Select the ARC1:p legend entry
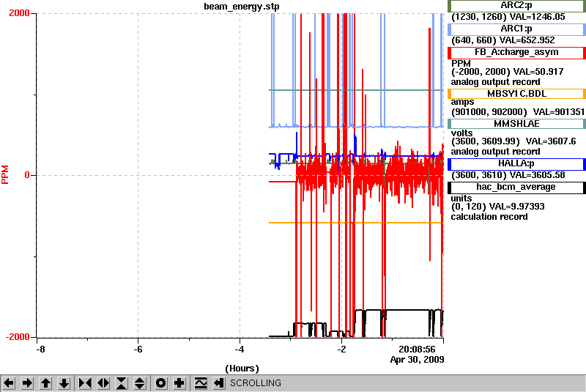The width and height of the screenshot is (586, 392). click(x=516, y=29)
